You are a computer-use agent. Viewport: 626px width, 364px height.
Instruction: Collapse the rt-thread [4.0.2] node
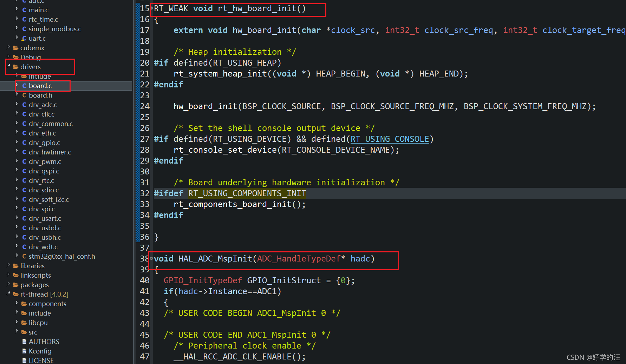(x=8, y=294)
